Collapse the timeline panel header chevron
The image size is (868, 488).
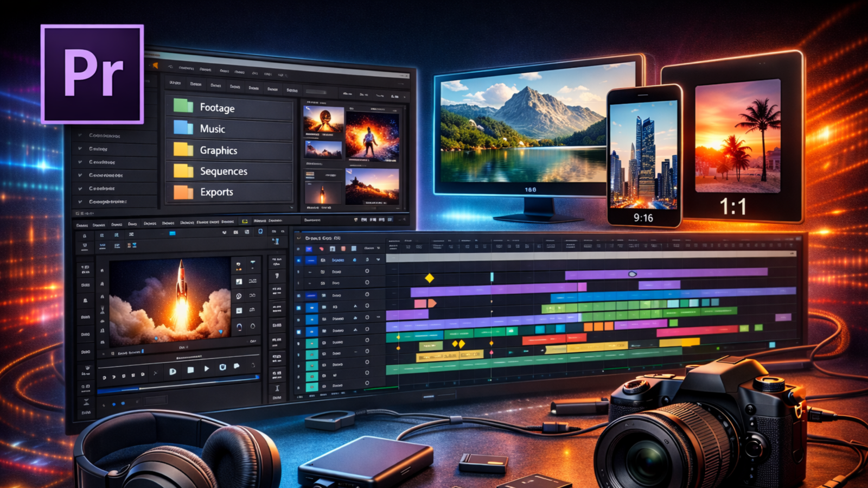tap(298, 238)
